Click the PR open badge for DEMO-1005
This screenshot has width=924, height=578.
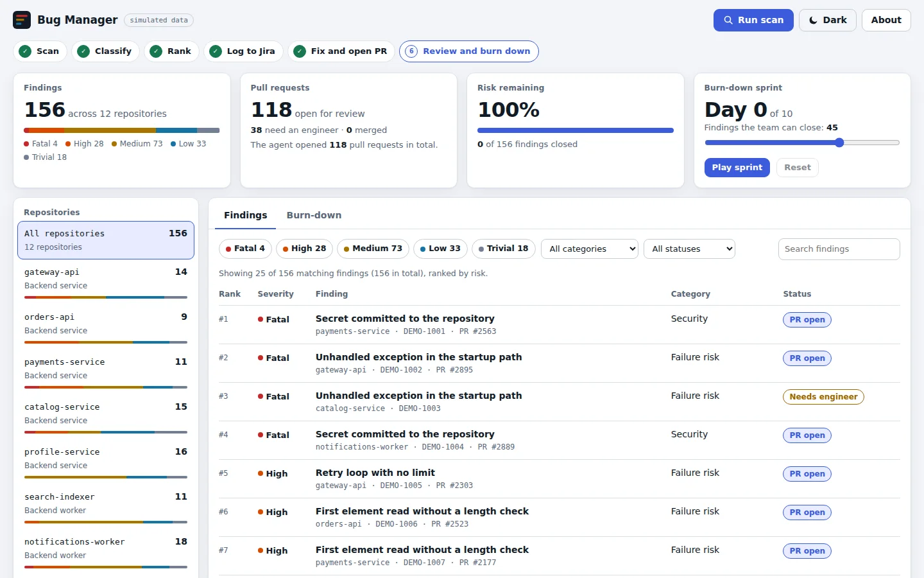point(807,474)
